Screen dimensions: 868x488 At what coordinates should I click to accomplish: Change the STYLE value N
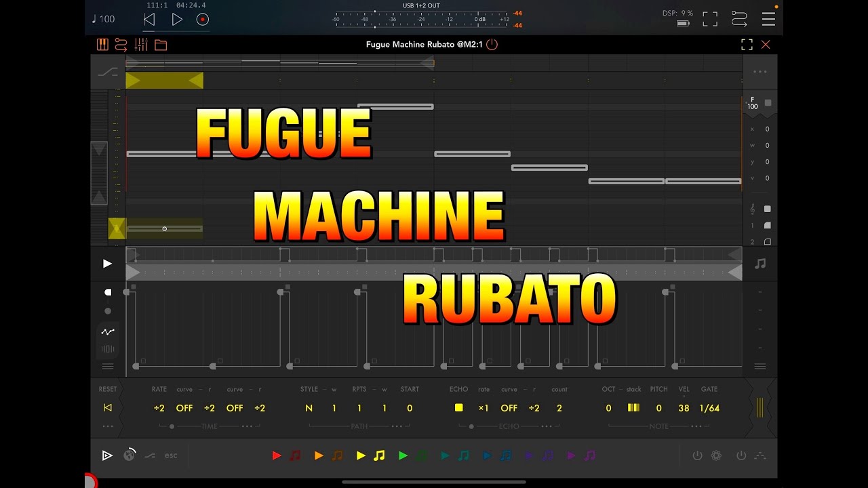(309, 408)
